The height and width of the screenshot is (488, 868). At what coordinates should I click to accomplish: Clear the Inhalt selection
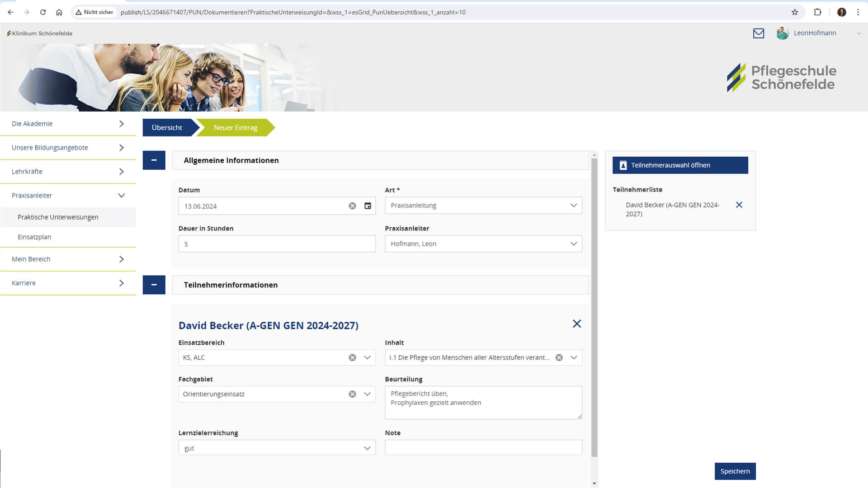[x=559, y=357]
